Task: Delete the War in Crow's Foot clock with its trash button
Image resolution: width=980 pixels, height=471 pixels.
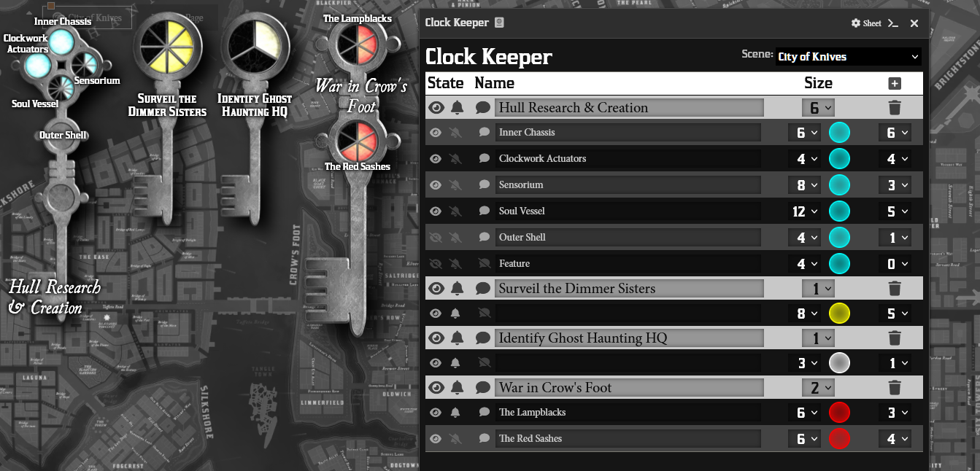Action: click(895, 387)
